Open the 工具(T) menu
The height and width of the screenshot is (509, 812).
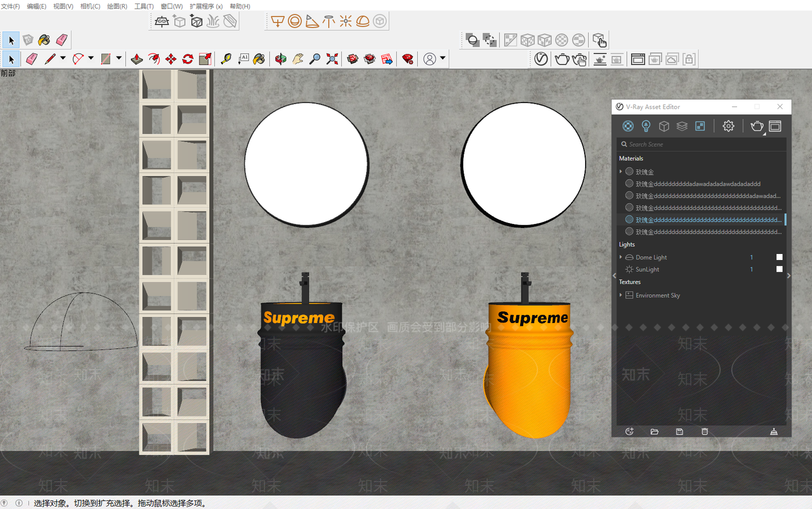[144, 6]
